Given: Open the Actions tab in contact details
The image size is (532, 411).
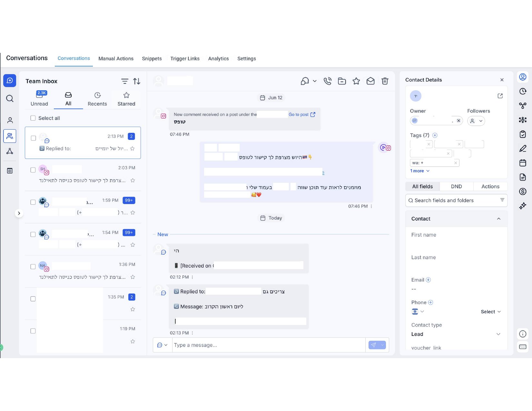Looking at the screenshot, I should pyautogui.click(x=490, y=187).
